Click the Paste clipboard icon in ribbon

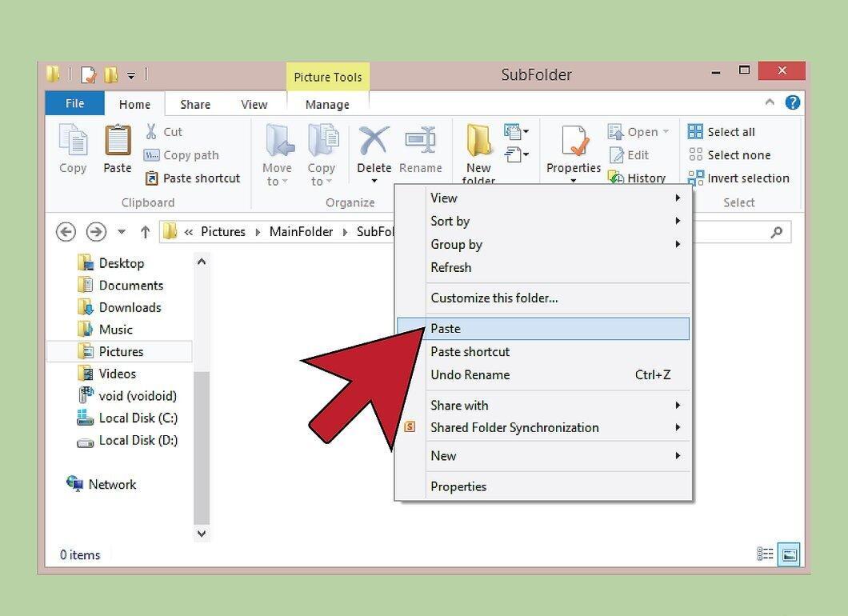click(118, 141)
